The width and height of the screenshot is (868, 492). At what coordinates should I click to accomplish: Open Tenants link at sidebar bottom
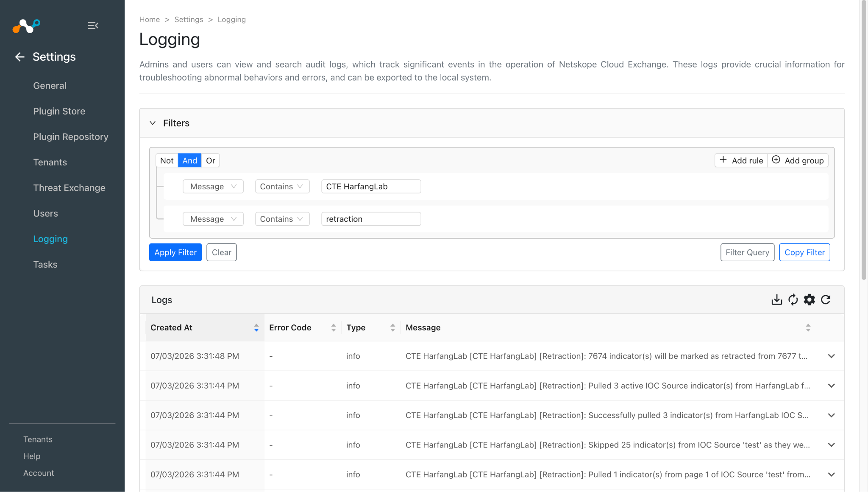pyautogui.click(x=38, y=439)
